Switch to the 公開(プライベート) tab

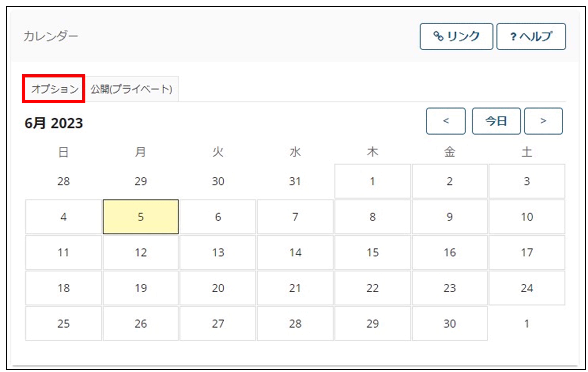(131, 89)
